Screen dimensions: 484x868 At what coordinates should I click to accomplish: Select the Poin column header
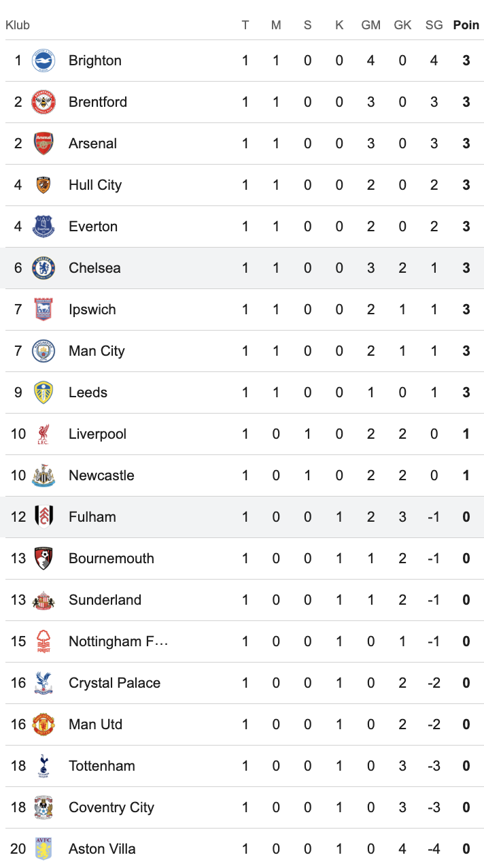[x=466, y=25]
